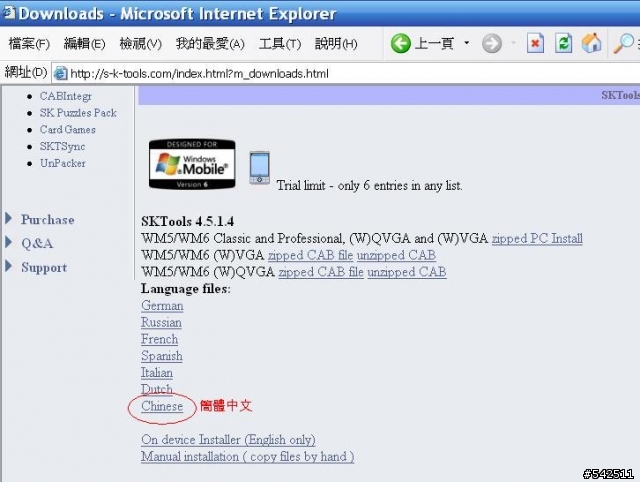Download the Italian language file
This screenshot has height=482, width=640.
click(157, 373)
